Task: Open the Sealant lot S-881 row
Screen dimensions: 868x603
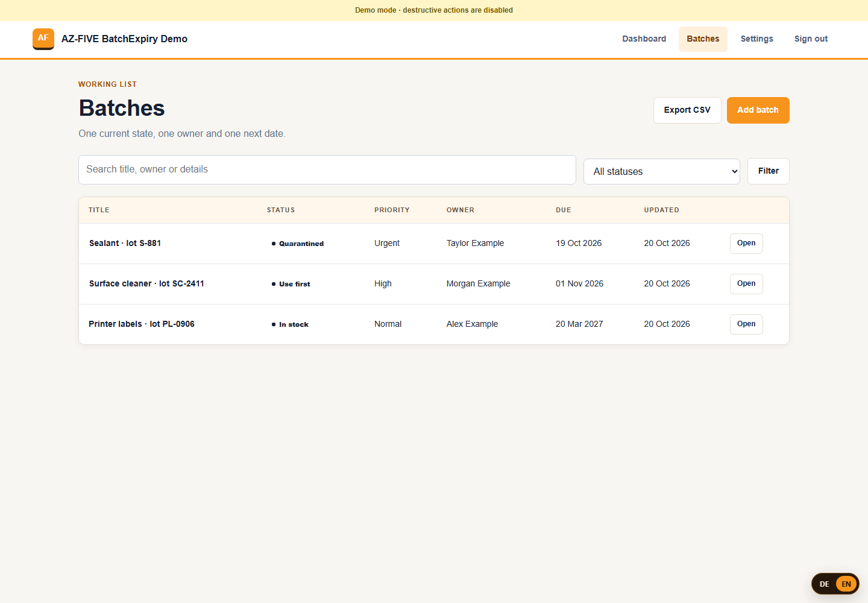Action: 746,244
